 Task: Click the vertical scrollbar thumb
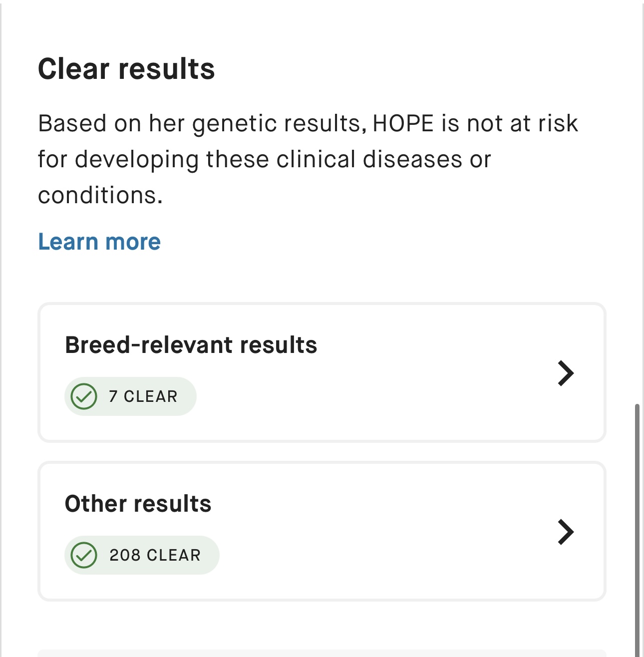coord(637,530)
